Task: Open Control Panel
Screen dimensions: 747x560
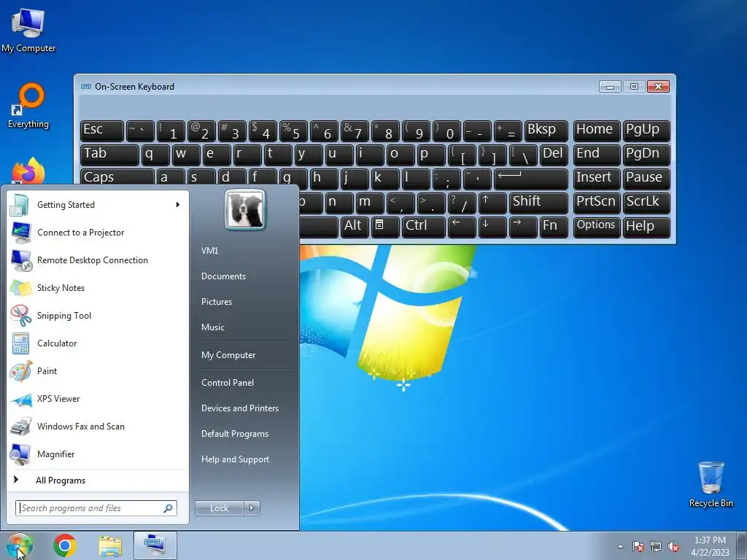Action: [x=228, y=383]
